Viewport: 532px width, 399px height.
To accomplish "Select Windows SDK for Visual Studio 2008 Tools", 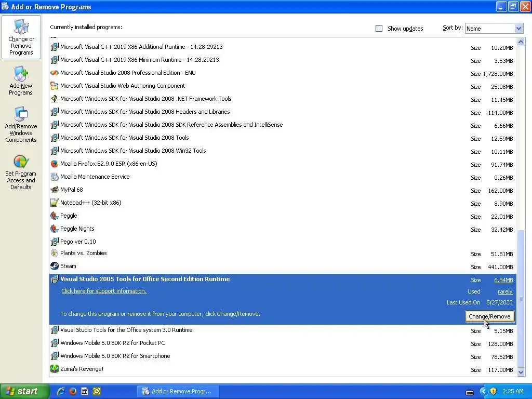I will point(125,138).
